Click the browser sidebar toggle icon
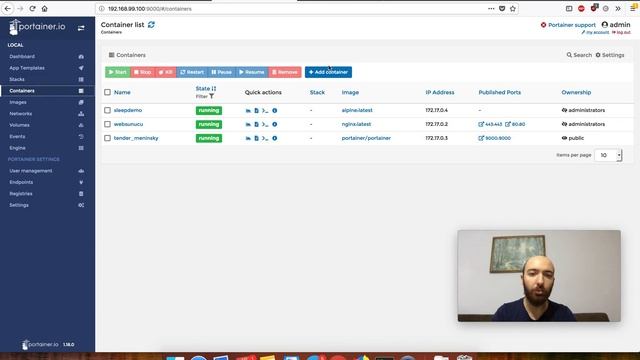 click(569, 9)
